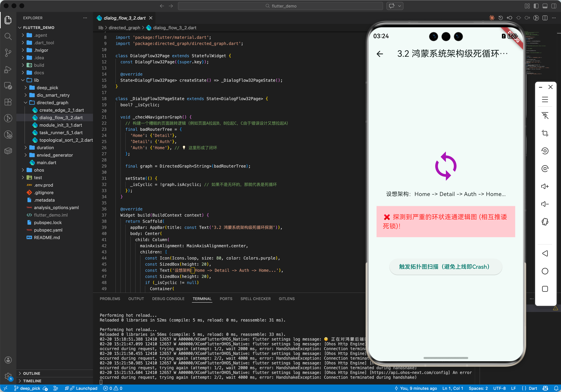The image size is (561, 392).
Task: Expand the OUTLINE section
Action: pos(32,373)
